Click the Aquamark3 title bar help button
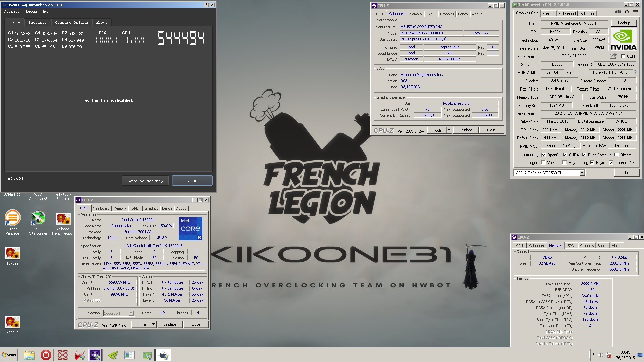The height and width of the screenshot is (362, 644). pos(206,5)
